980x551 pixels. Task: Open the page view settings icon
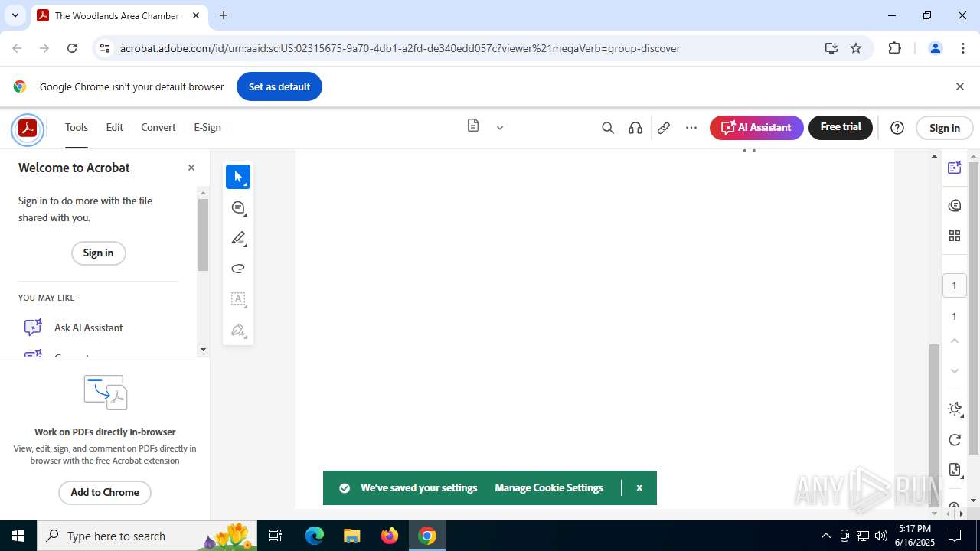(954, 470)
